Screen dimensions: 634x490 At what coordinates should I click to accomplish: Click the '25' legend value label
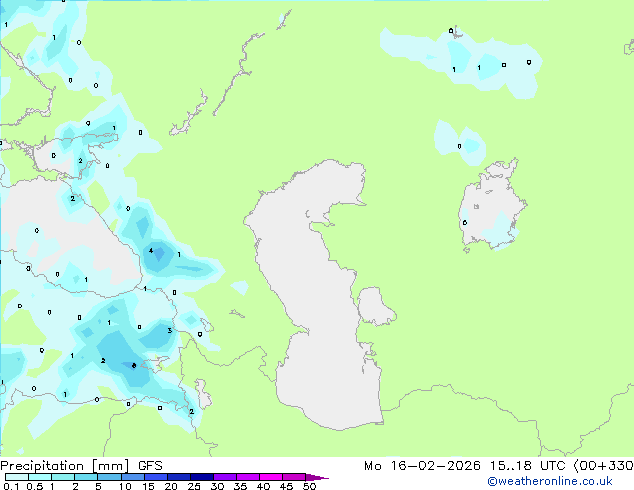194,486
